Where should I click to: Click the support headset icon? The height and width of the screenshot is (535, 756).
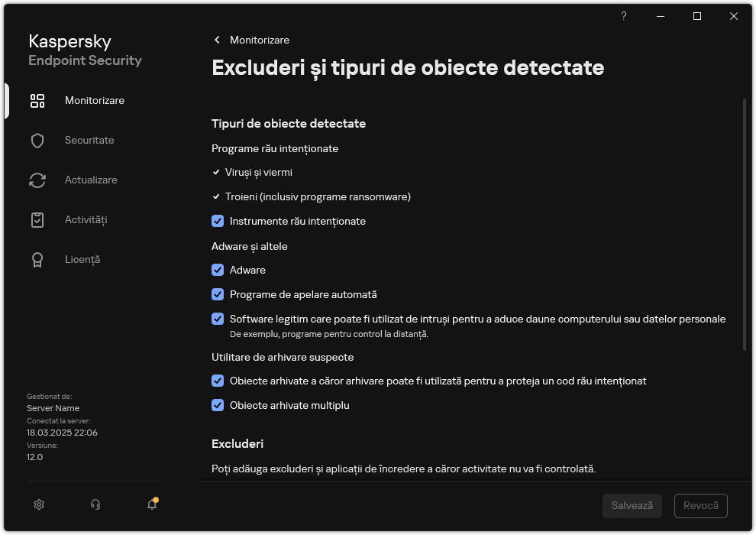pyautogui.click(x=95, y=504)
